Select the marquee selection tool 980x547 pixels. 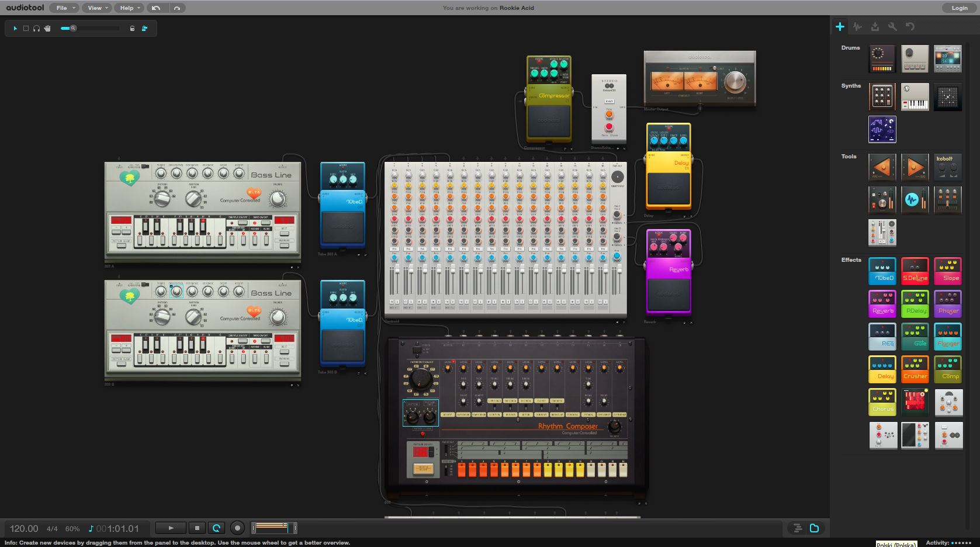[x=26, y=28]
